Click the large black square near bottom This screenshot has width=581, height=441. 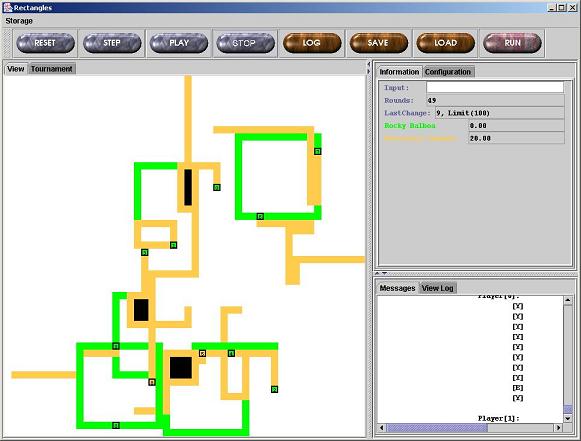pyautogui.click(x=181, y=368)
